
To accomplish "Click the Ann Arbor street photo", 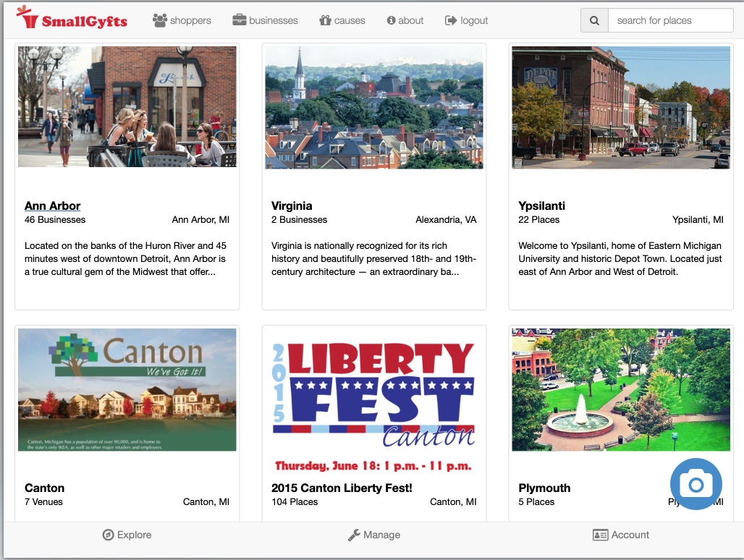I will [x=127, y=106].
